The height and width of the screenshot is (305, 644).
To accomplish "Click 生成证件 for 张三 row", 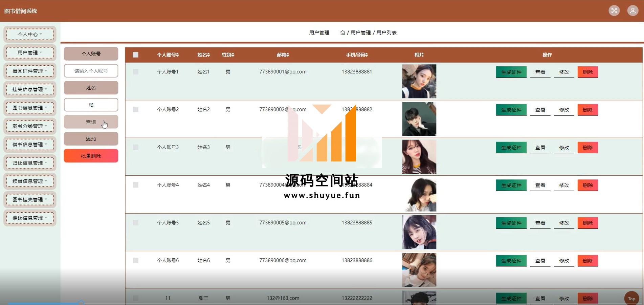I will (x=511, y=299).
